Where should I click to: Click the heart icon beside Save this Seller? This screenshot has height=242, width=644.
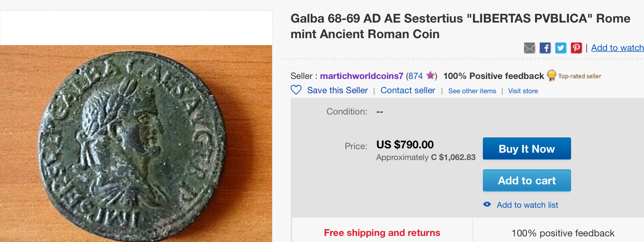tap(296, 90)
